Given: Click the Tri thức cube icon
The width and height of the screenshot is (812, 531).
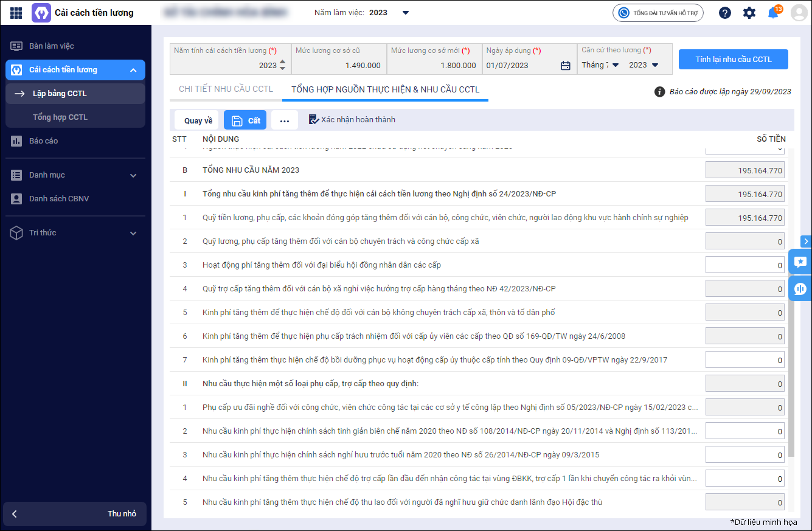Looking at the screenshot, I should pos(16,233).
